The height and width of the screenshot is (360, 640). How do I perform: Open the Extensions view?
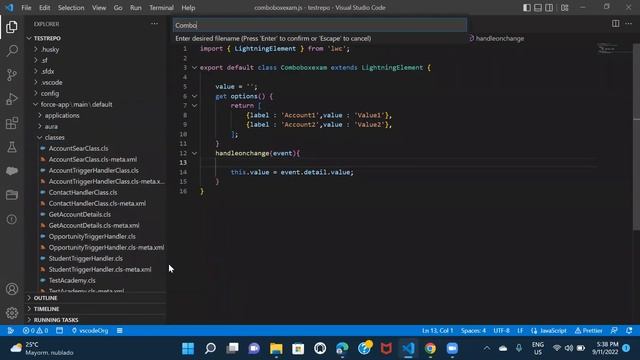click(x=12, y=123)
